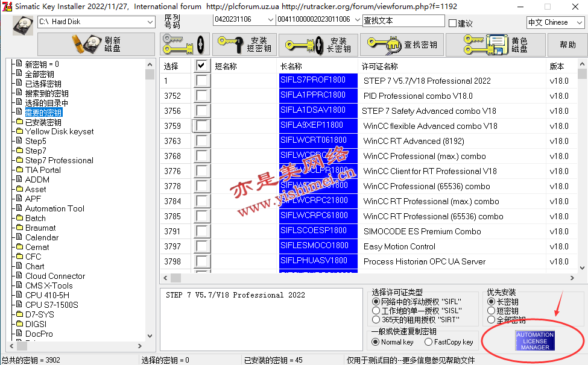Select all keys (全部密钥) radio option

[x=491, y=320]
